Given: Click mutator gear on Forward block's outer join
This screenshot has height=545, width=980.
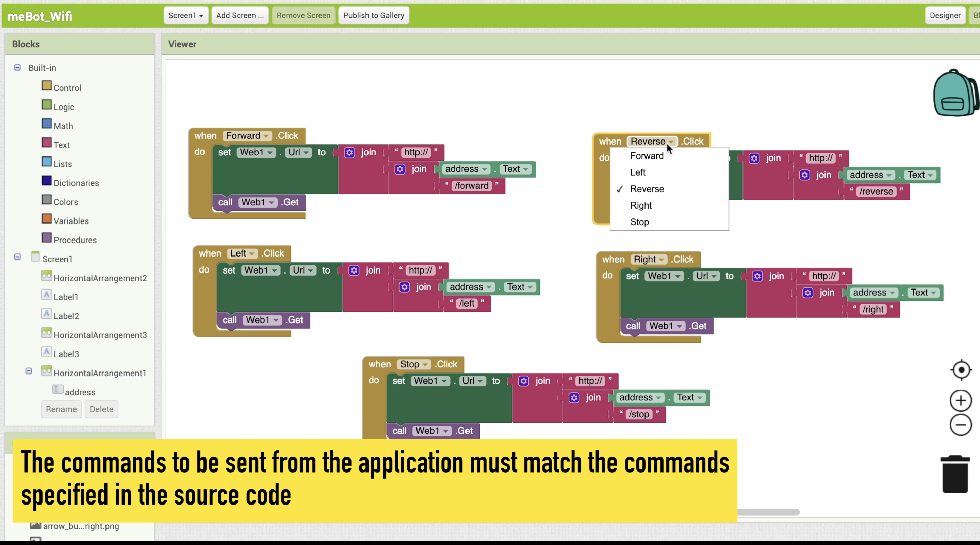Looking at the screenshot, I should click(x=349, y=152).
